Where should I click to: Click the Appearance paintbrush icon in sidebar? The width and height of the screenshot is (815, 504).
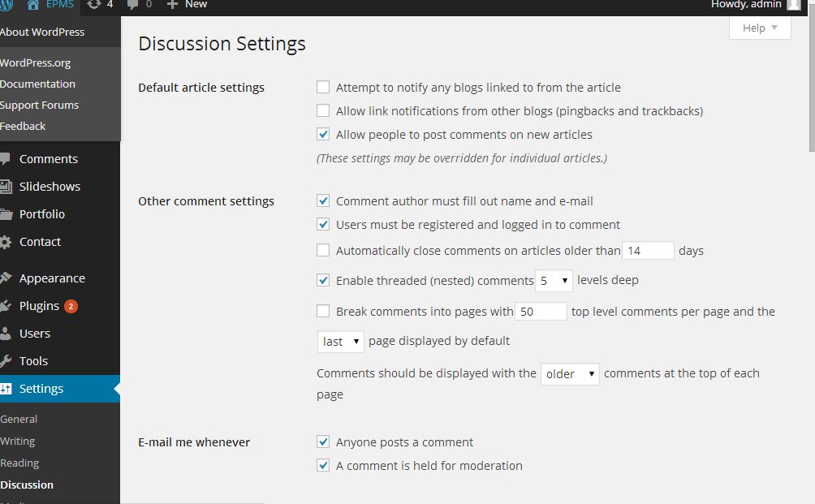coord(6,278)
